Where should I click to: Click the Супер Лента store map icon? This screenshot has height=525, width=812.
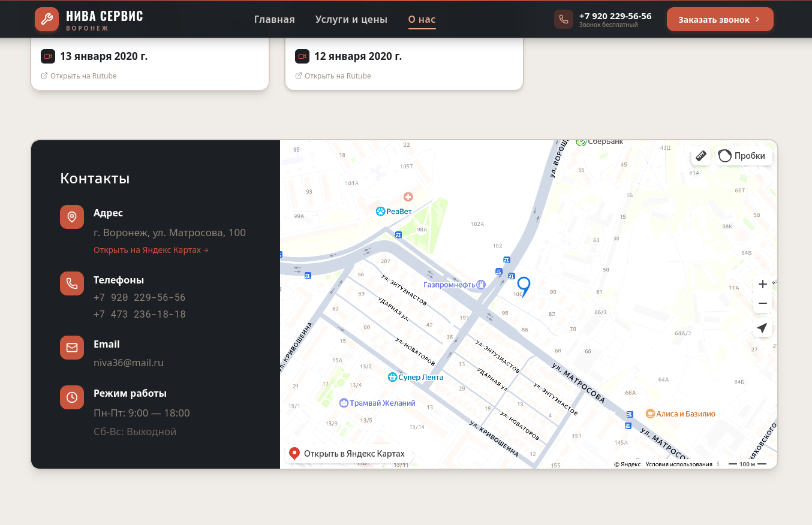[x=392, y=377]
